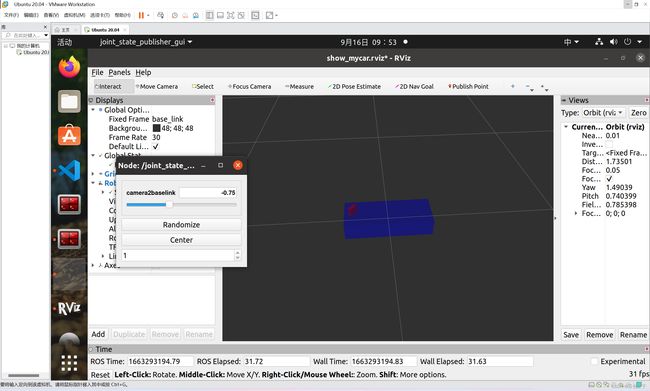Open Visual Studio Code from the dock
This screenshot has width=650, height=391.
tap(69, 170)
